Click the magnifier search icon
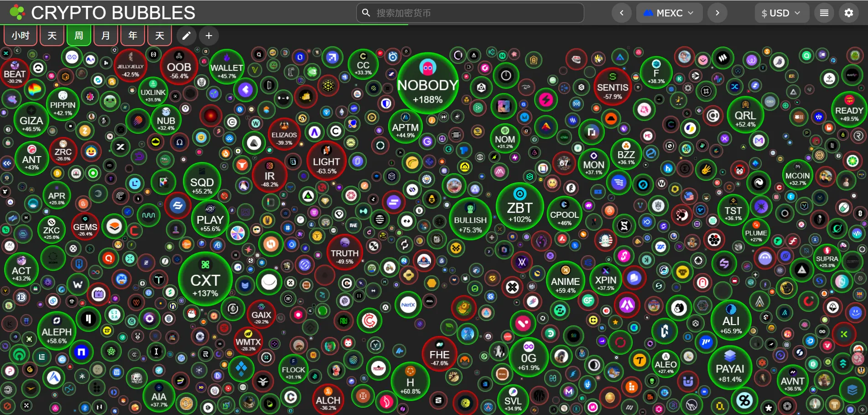 click(366, 13)
